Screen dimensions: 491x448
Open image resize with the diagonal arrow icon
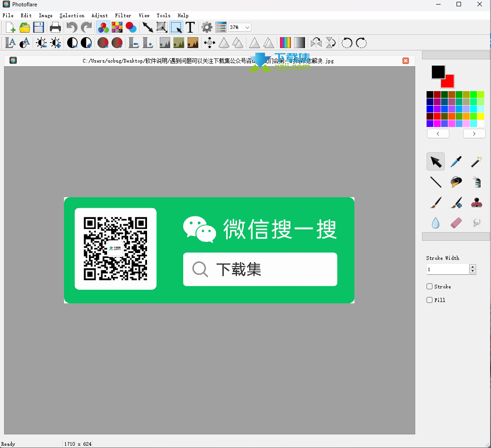point(147,27)
